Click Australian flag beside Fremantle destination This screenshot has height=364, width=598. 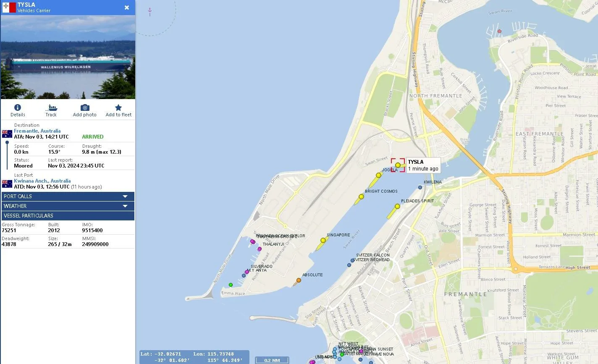pyautogui.click(x=7, y=134)
